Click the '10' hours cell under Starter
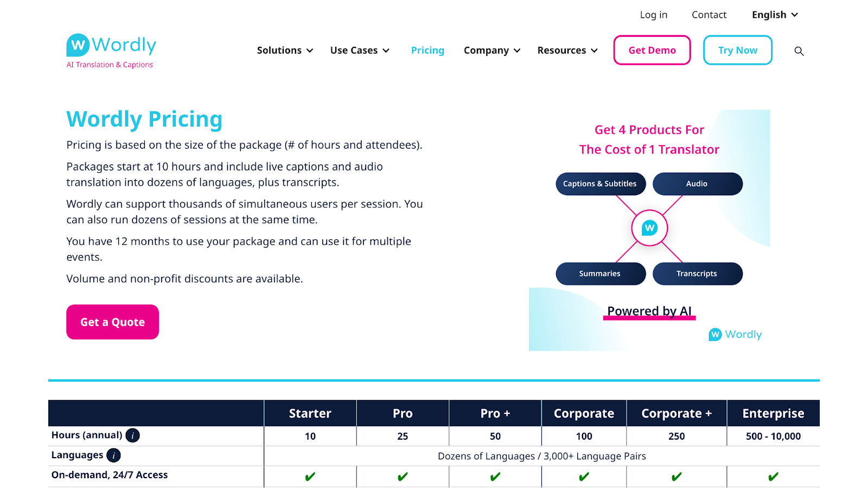The width and height of the screenshot is (868, 488). (310, 436)
